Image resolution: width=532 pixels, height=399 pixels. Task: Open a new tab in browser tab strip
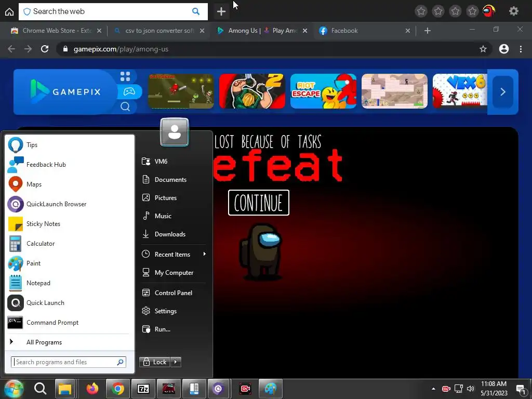(428, 31)
